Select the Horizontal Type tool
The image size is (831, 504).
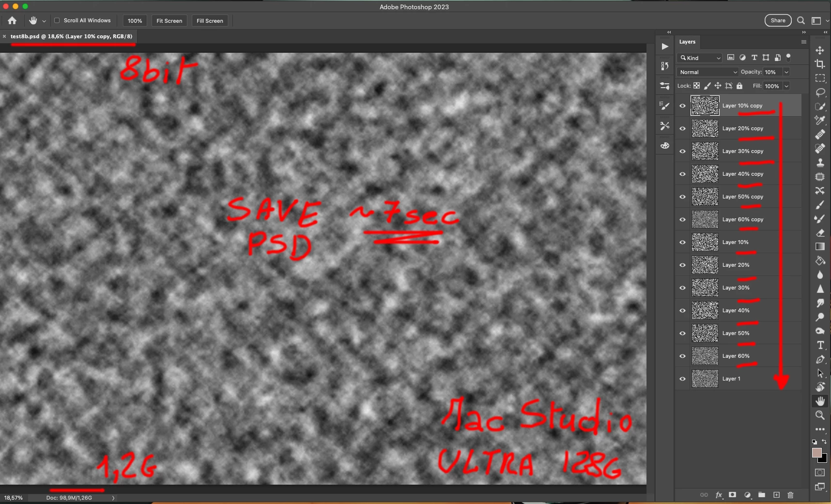820,345
